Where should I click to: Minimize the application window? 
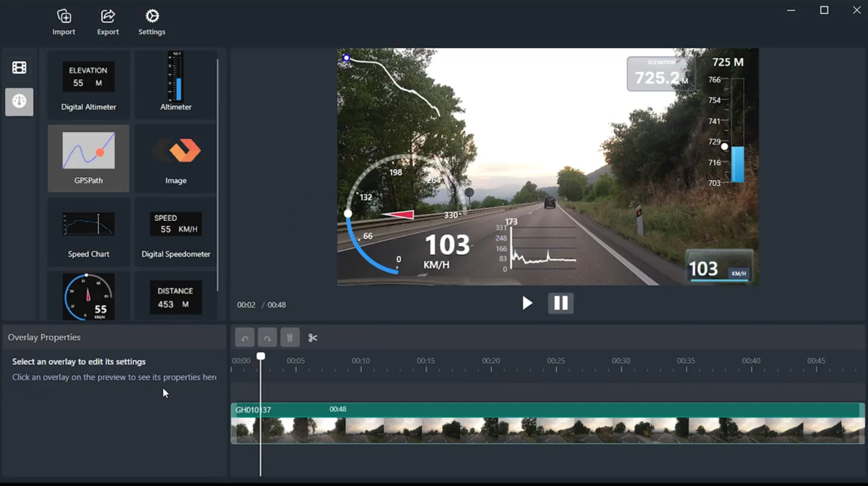[x=791, y=10]
